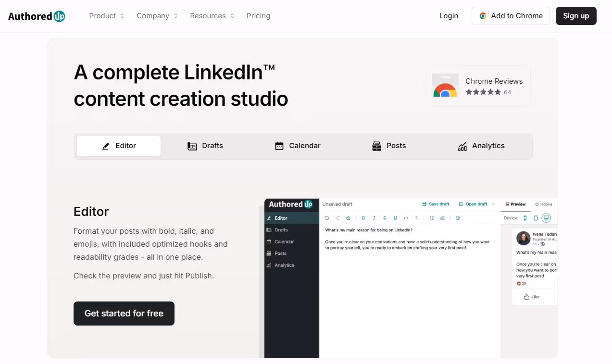
Task: Toggle bold formatting in editor preview
Action: tap(363, 218)
